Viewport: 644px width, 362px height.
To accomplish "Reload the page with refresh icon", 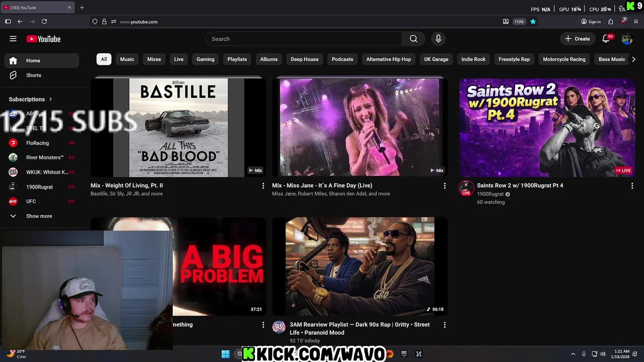I will [x=44, y=22].
